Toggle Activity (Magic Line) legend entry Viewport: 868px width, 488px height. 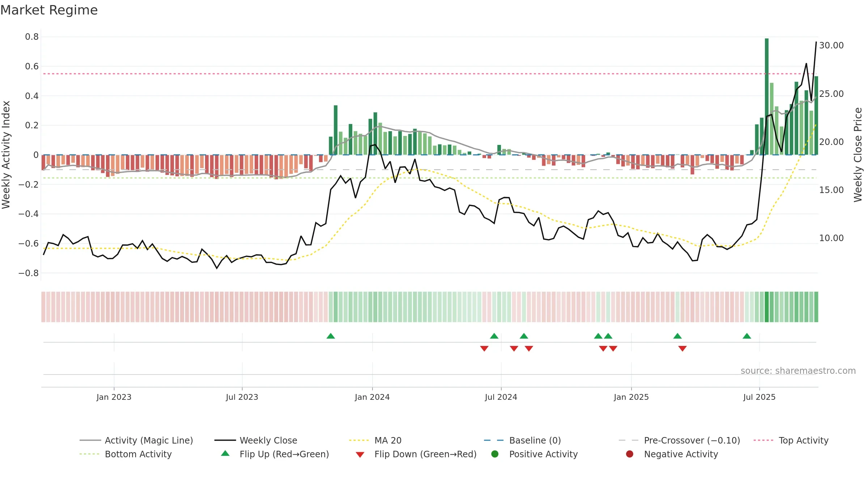click(136, 440)
